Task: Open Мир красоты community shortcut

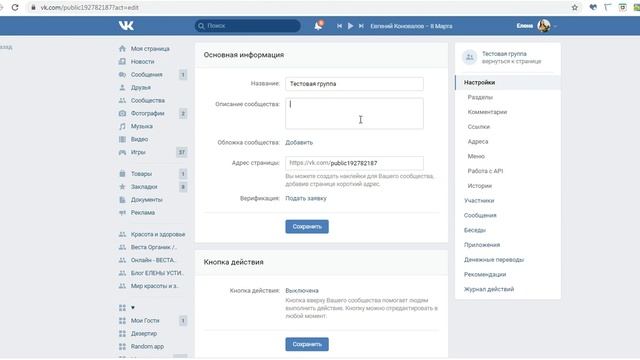Action: click(155, 286)
